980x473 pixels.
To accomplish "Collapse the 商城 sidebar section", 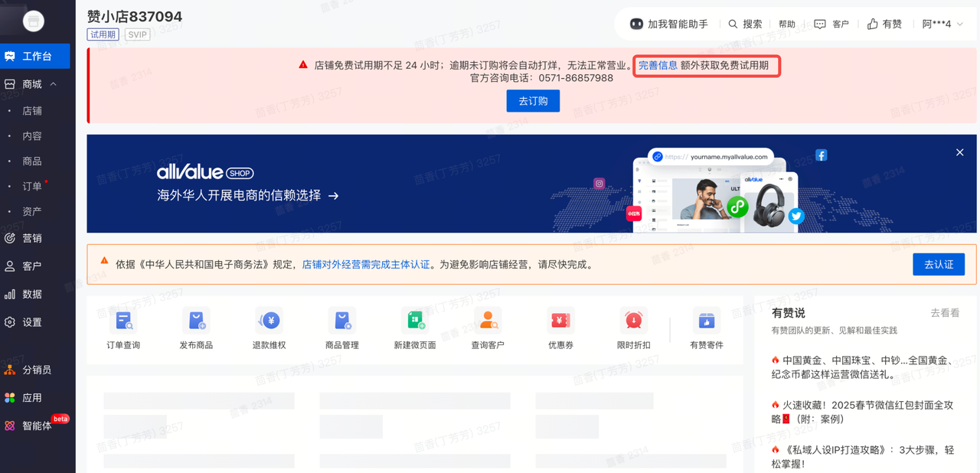I will [53, 84].
